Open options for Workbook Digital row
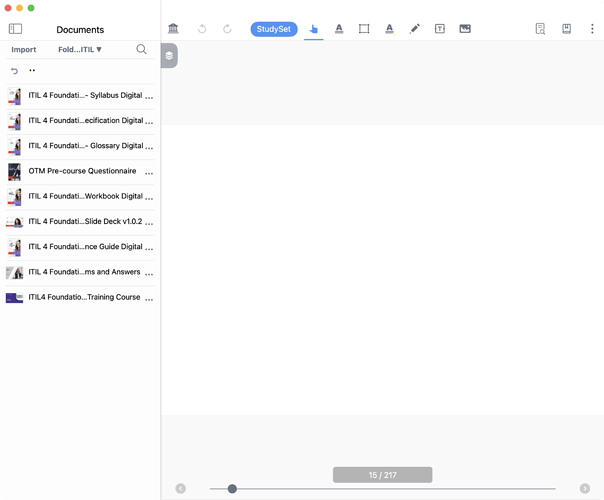Viewport: 604px width, 500px height. click(149, 198)
